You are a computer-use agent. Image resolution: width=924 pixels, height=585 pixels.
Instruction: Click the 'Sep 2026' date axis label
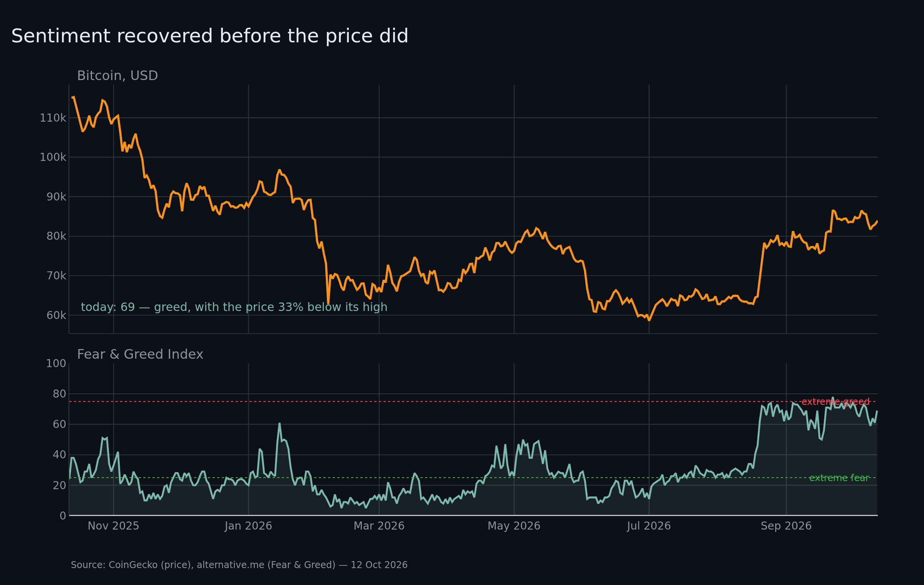point(786,526)
